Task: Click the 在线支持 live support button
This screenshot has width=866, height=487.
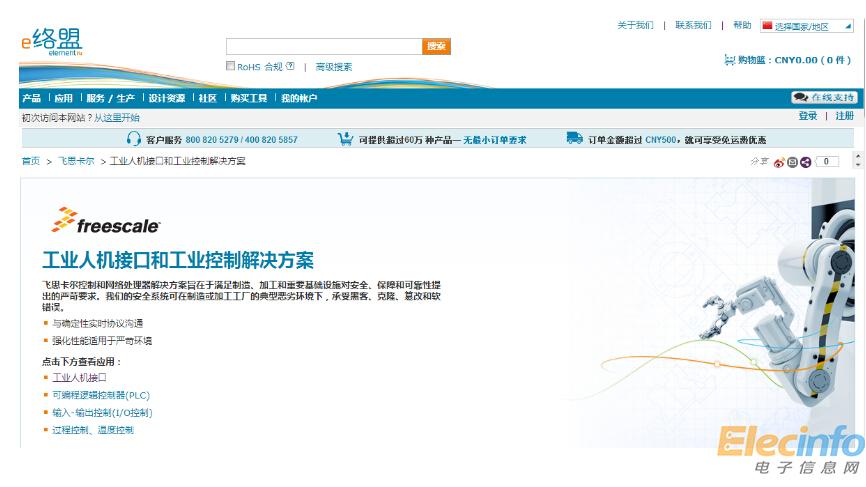Action: click(x=824, y=98)
